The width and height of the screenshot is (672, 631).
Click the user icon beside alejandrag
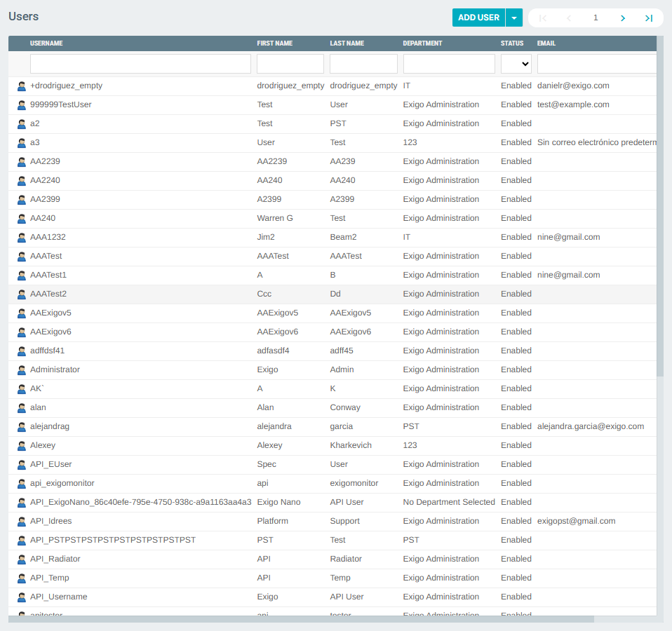[20, 426]
